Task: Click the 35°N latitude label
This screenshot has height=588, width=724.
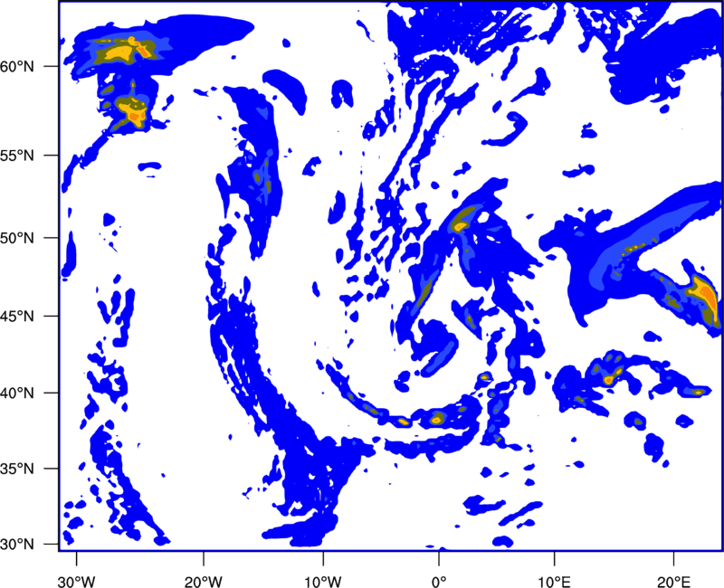Action: (18, 469)
